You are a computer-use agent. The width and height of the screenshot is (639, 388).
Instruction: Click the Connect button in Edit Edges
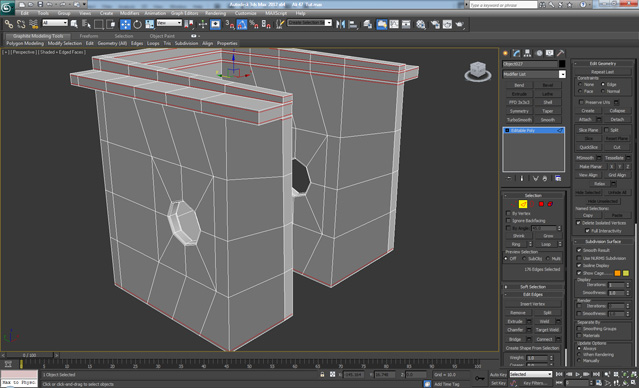coord(544,339)
